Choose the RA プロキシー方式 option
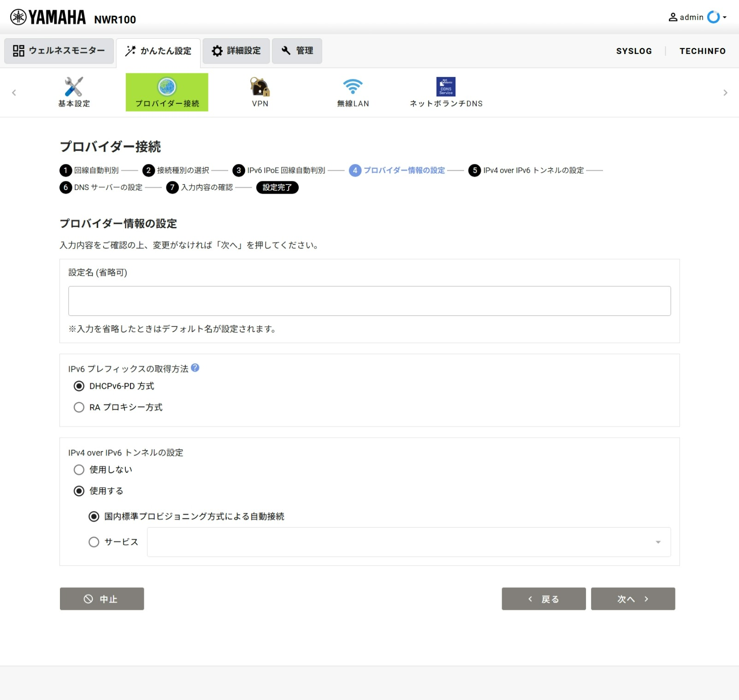This screenshot has width=739, height=700. [79, 407]
